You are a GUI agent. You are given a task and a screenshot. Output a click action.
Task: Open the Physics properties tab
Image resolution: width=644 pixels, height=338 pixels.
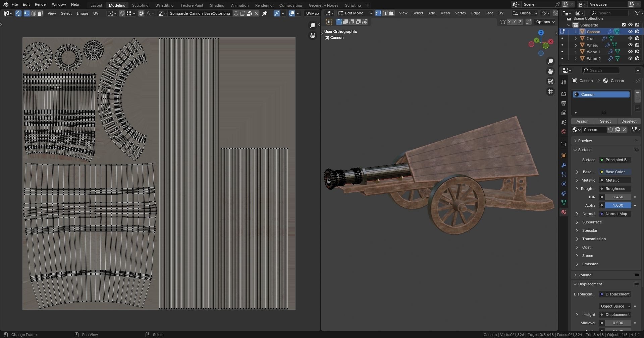click(x=564, y=184)
